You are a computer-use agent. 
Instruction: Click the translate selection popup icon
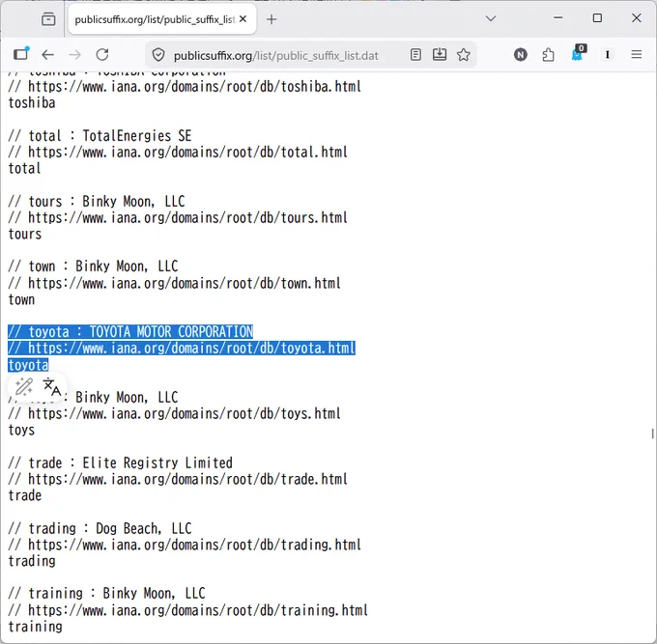51,386
